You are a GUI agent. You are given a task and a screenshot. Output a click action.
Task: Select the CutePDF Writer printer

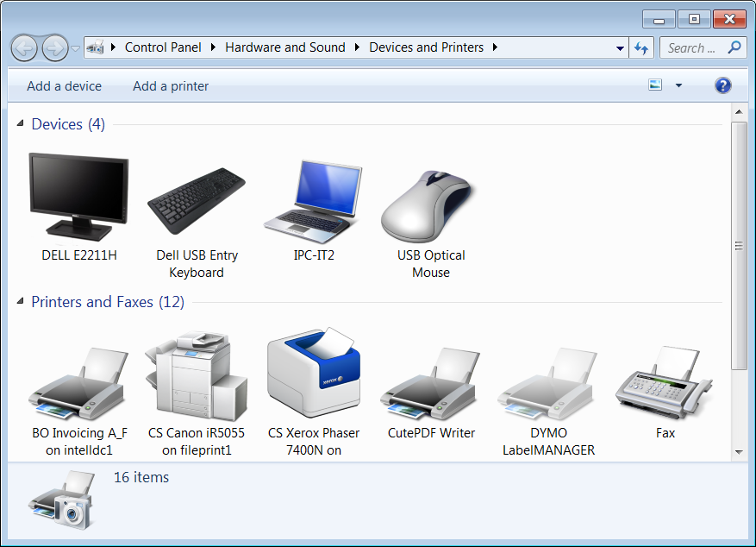tap(431, 381)
